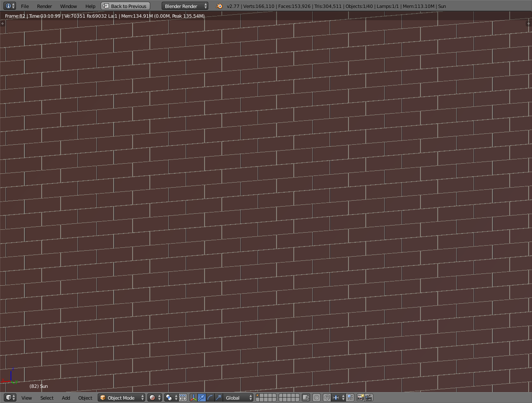The image size is (532, 403).
Task: Click Back to Previous button
Action: (x=125, y=6)
